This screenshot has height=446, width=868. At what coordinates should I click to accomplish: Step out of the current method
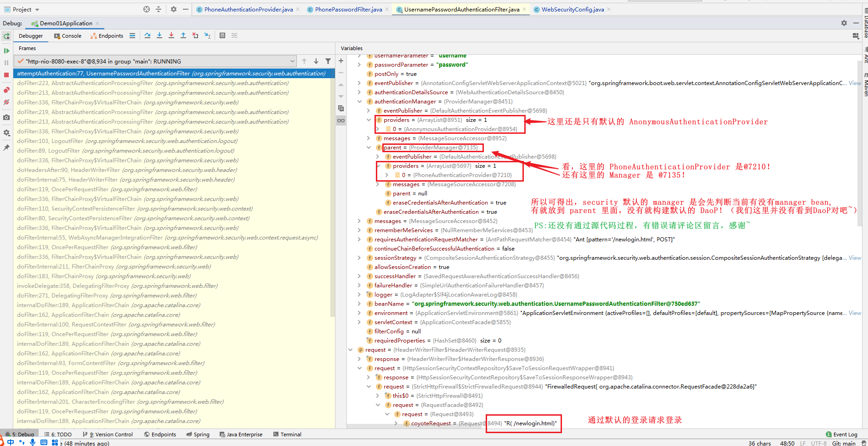(x=183, y=35)
